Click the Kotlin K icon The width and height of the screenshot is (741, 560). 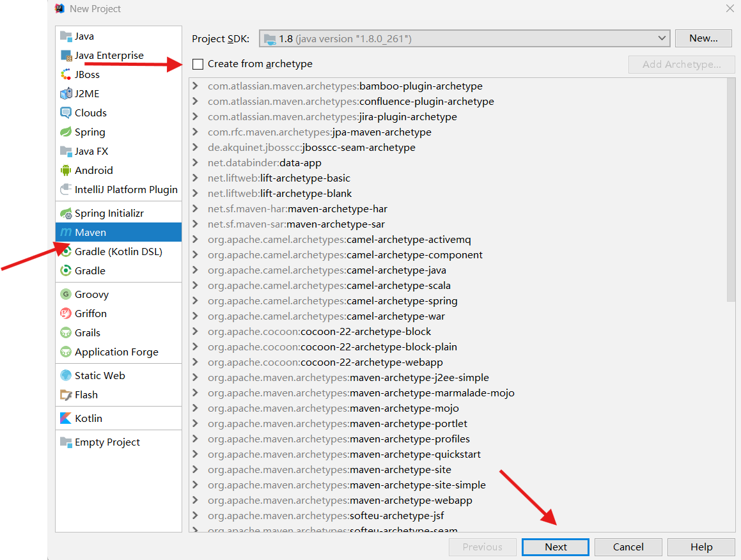coord(66,419)
